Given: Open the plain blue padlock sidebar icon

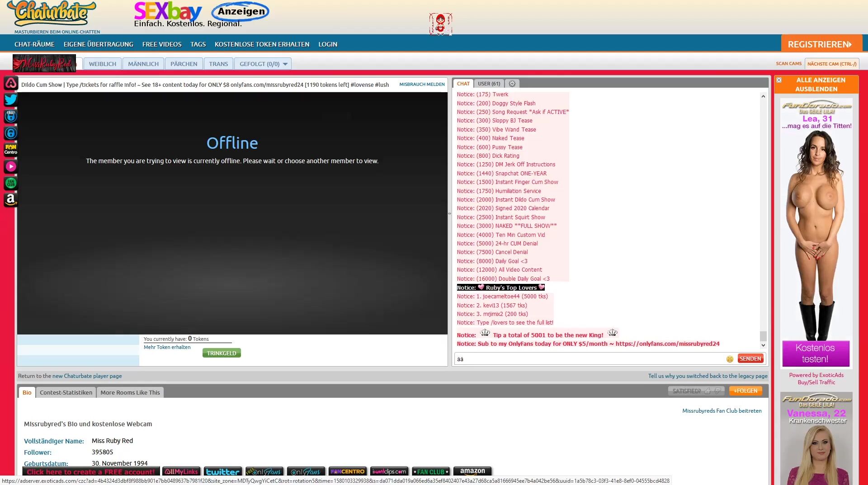Looking at the screenshot, I should tap(11, 133).
